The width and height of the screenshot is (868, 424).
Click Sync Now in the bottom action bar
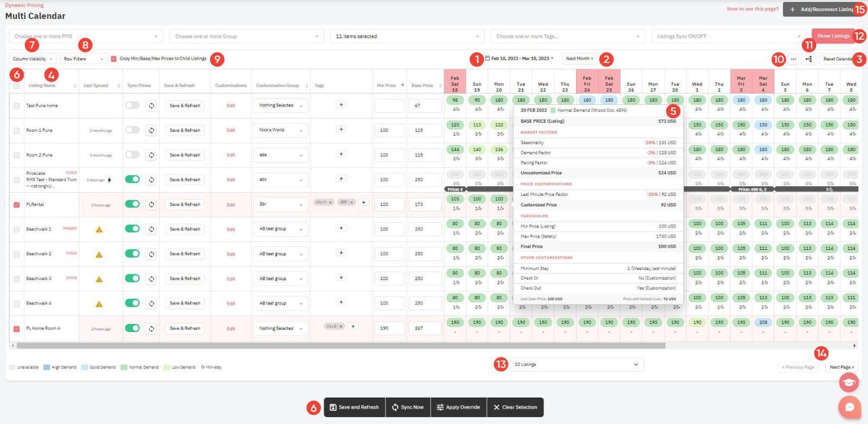point(408,407)
